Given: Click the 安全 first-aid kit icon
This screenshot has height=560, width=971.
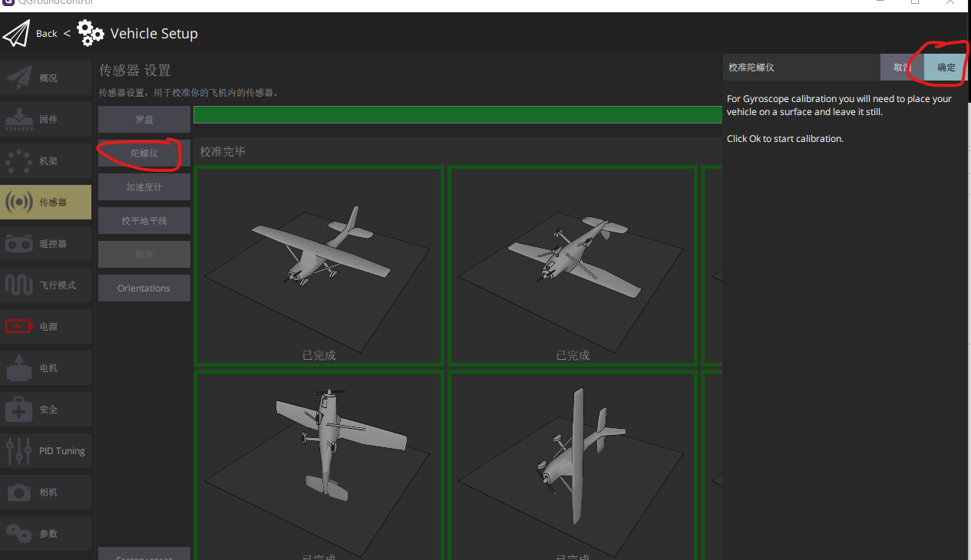Looking at the screenshot, I should click(19, 410).
